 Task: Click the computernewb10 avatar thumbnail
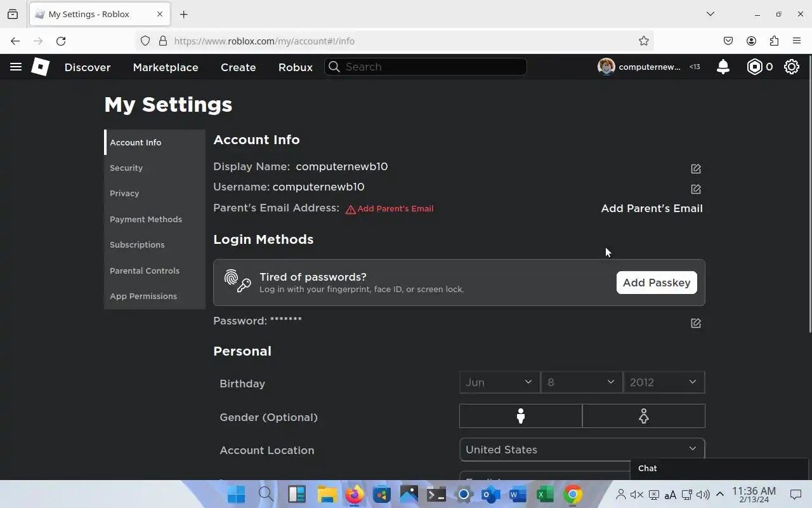606,67
